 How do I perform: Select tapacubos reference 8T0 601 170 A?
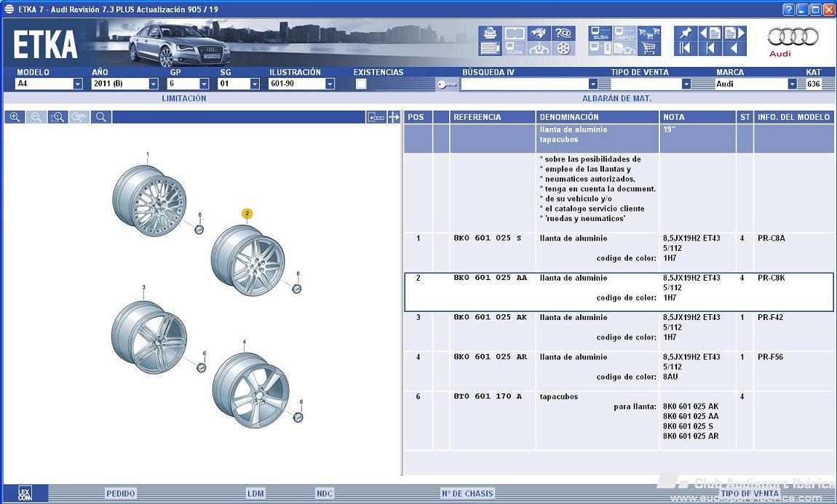click(488, 396)
